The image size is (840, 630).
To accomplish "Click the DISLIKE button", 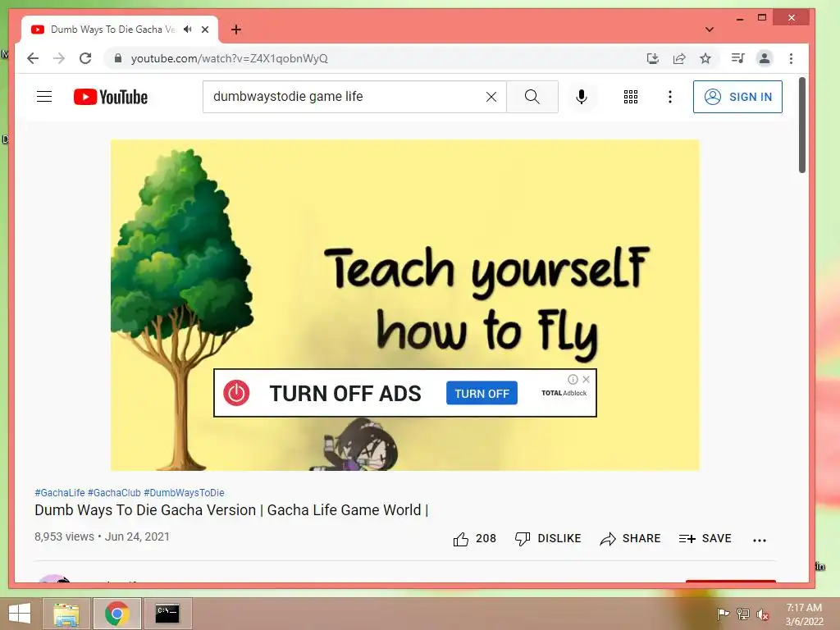I will pyautogui.click(x=547, y=538).
